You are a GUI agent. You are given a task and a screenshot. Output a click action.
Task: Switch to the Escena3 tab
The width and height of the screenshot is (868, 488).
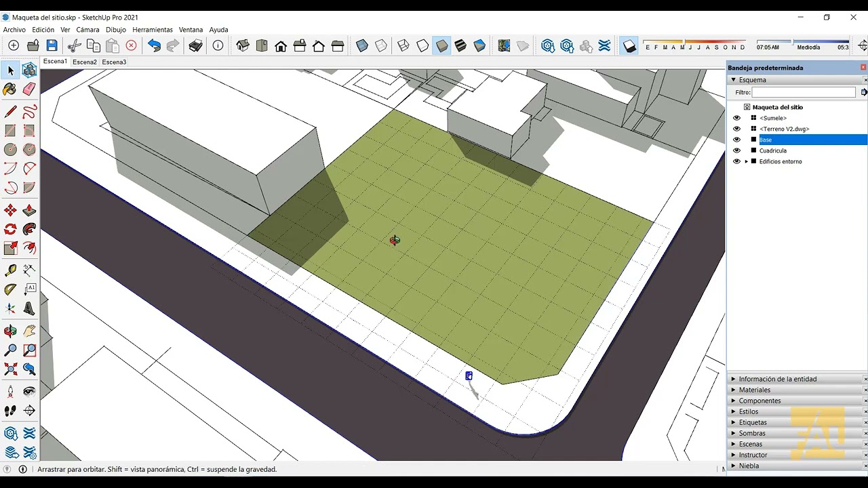(x=114, y=62)
